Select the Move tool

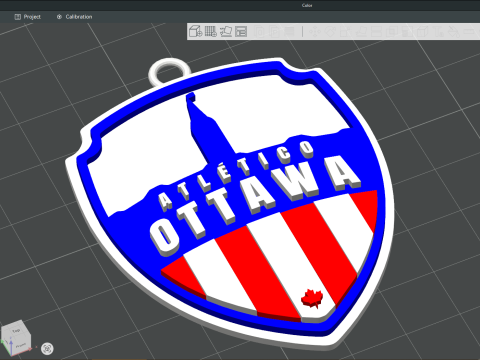315,31
